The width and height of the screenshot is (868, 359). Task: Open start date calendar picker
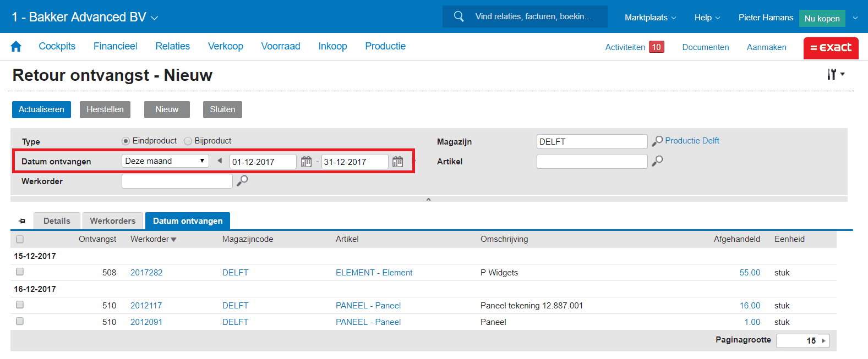(307, 162)
